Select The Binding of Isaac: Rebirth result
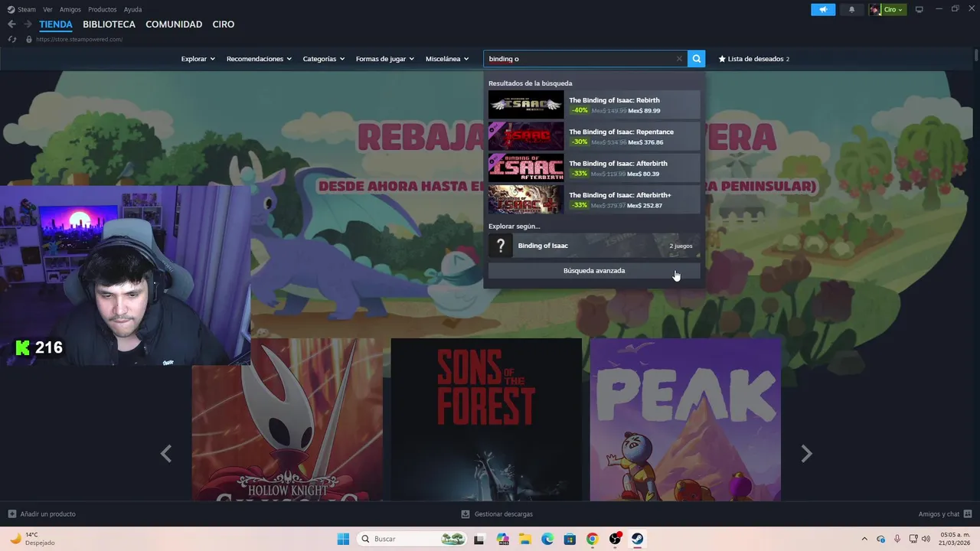 pyautogui.click(x=594, y=105)
